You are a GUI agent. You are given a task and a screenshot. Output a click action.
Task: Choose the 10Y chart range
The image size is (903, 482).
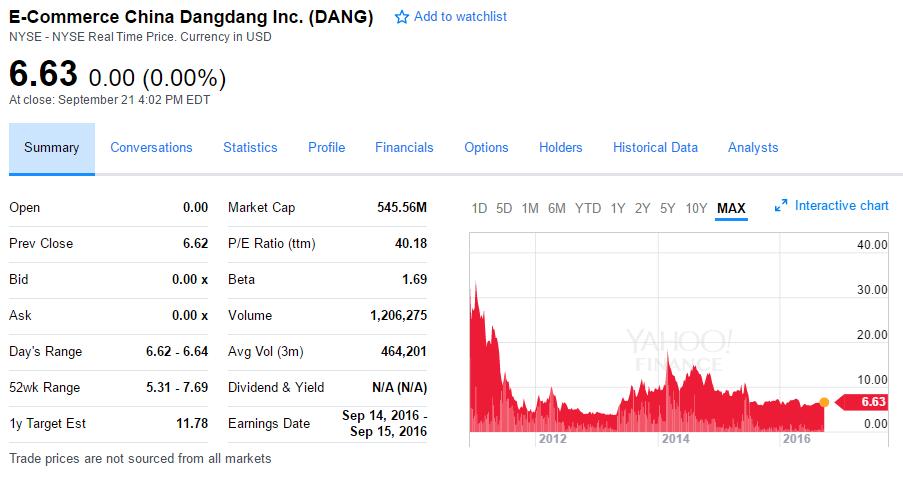(696, 208)
